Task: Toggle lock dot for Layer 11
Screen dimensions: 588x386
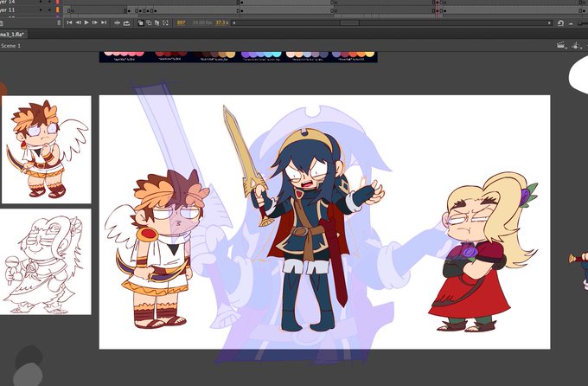Action: click(x=49, y=10)
